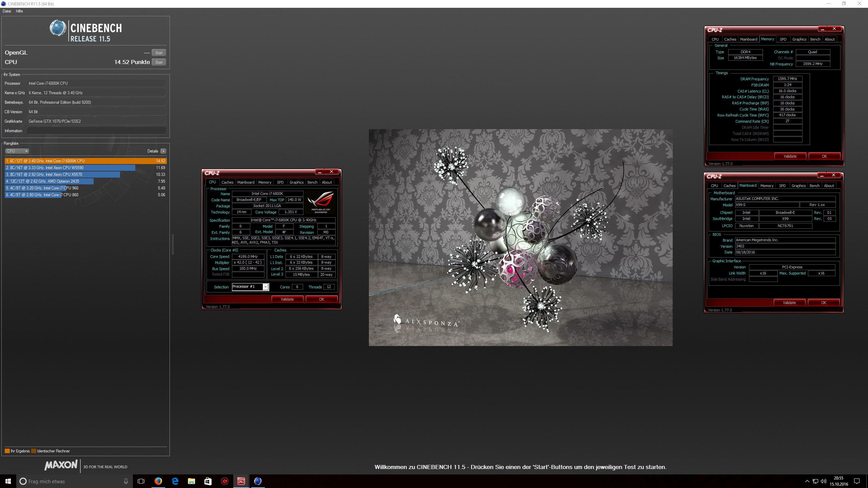Click the taskbar clock showing 20:55
This screenshot has width=868, height=488.
click(839, 481)
